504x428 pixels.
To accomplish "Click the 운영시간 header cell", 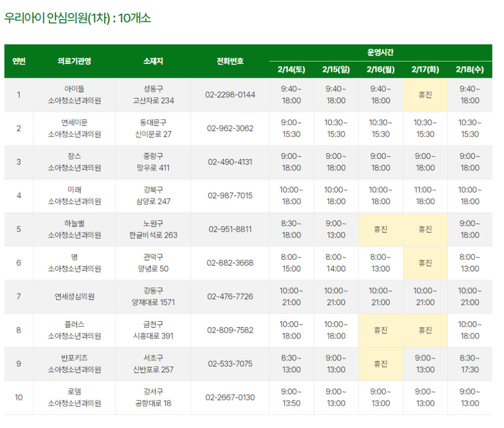I will [380, 53].
